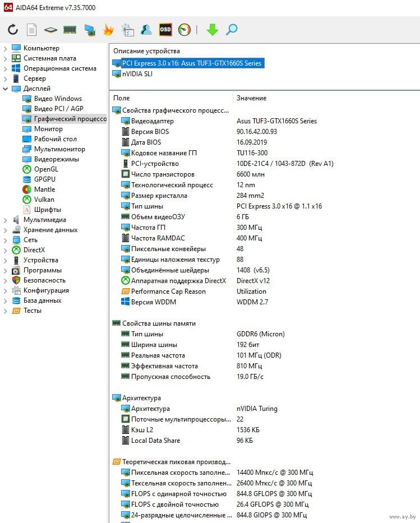Expand the Мультимедиа tree node
This screenshot has height=523, width=420.
(x=6, y=220)
